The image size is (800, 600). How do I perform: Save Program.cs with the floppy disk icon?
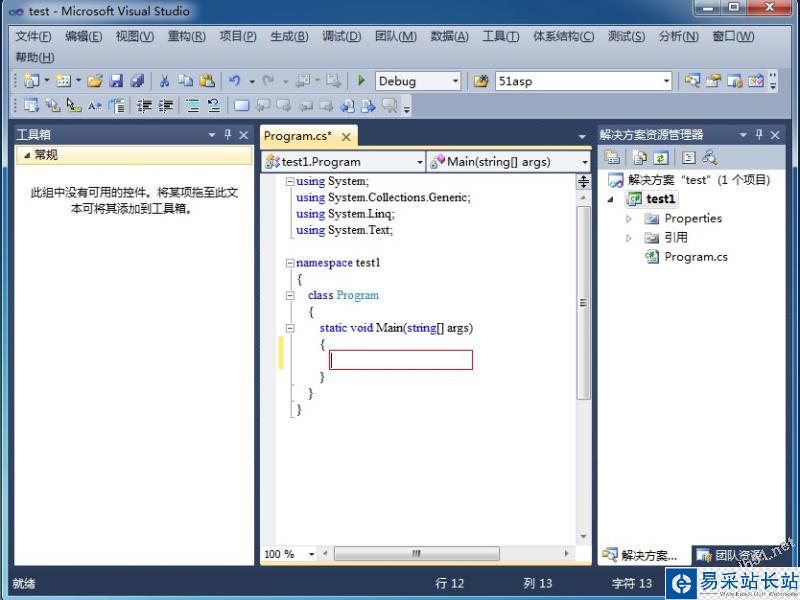click(116, 81)
